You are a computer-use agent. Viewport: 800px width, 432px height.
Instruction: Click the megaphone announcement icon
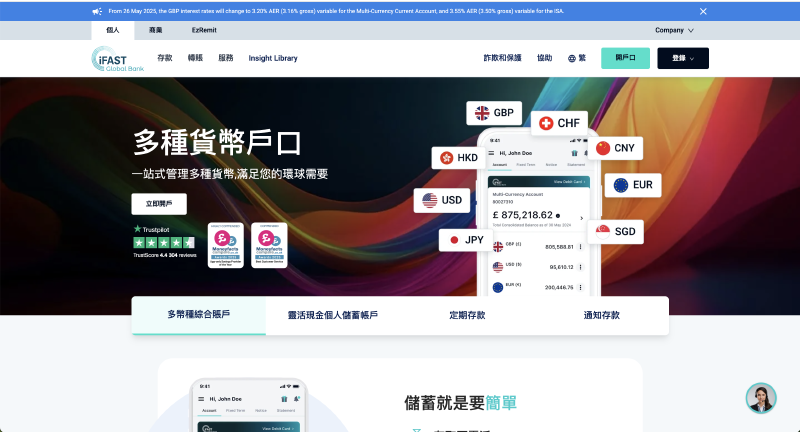(97, 11)
